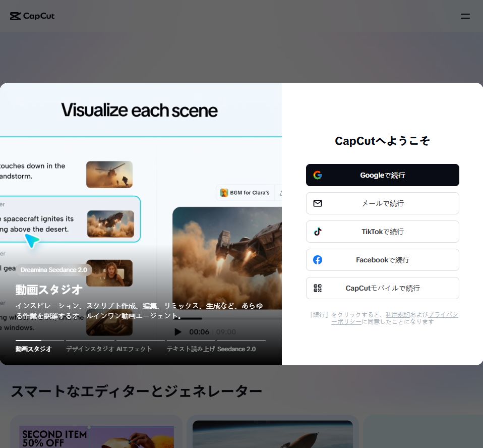Continue with Google button
The image size is (483, 448).
click(x=382, y=175)
